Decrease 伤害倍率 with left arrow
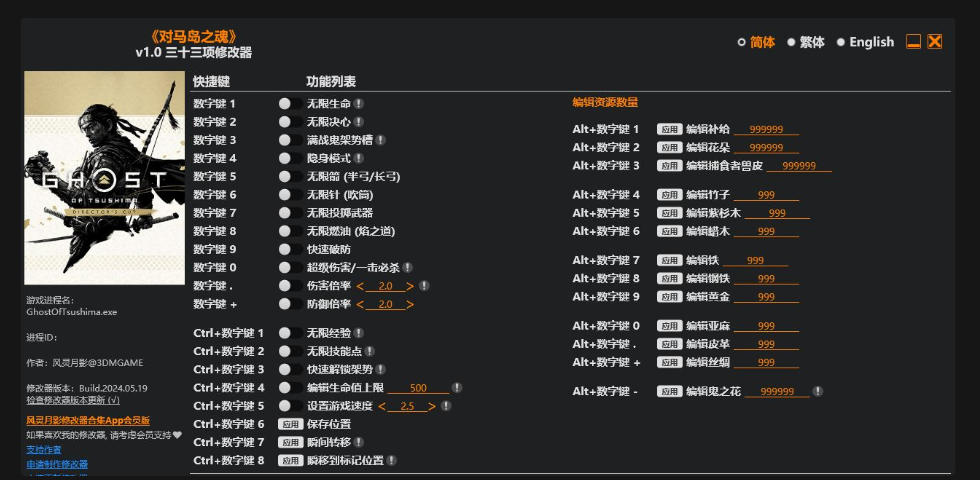The image size is (980, 480). click(360, 286)
